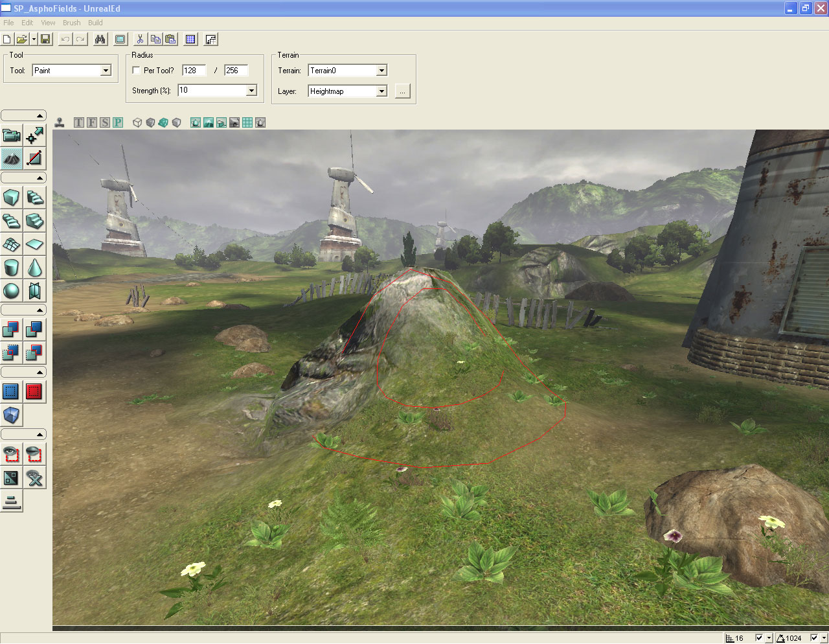Select the Terrain Editing mode mountain icon

(x=12, y=157)
